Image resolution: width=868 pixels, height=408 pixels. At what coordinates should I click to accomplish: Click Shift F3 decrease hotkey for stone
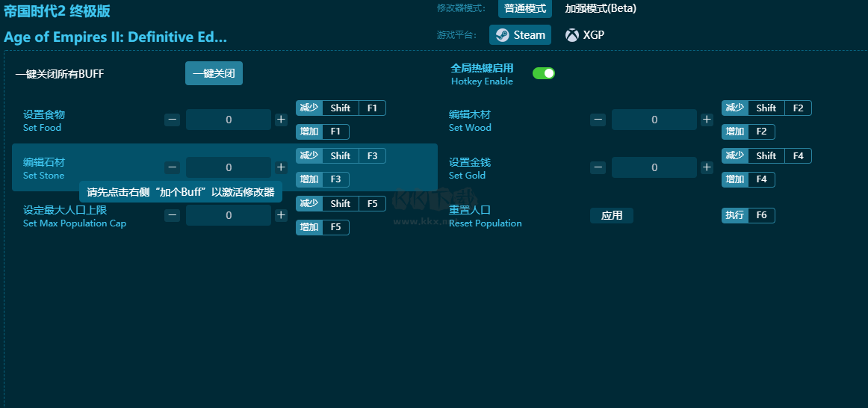(341, 155)
